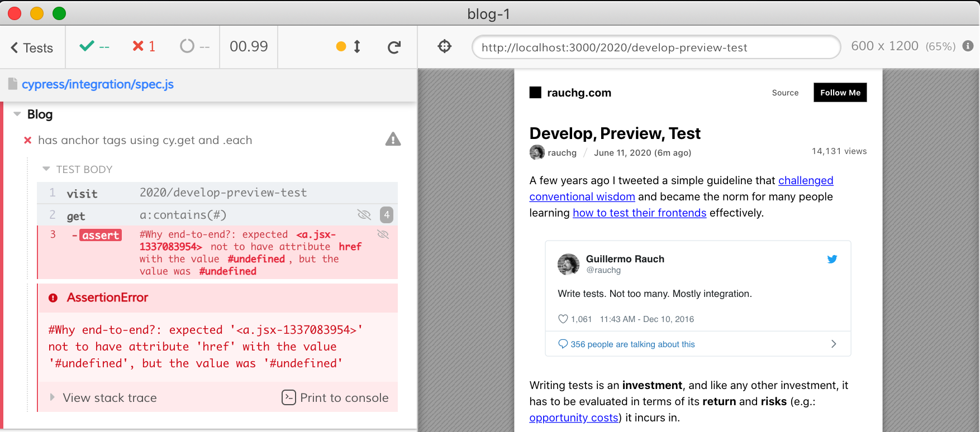Click the 'Develop, Preview, Test' heading
Screen dimensions: 980x432
(x=615, y=133)
